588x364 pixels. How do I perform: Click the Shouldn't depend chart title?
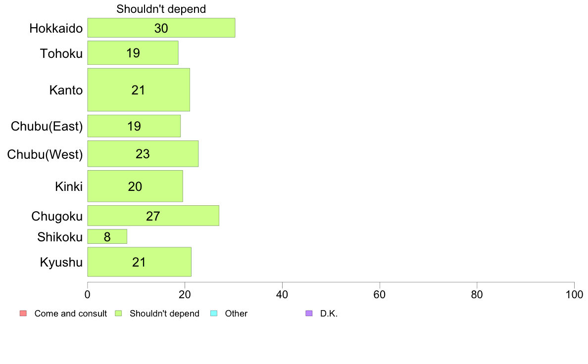[161, 9]
